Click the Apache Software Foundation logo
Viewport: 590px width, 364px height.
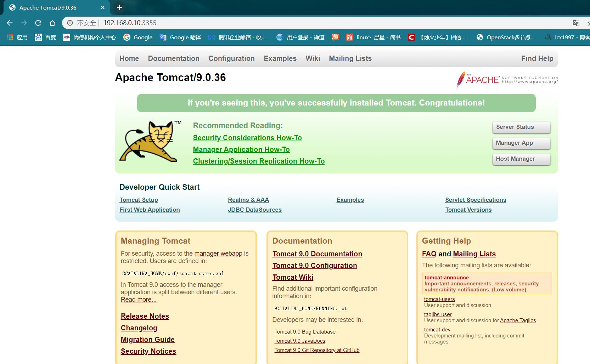[x=507, y=80]
